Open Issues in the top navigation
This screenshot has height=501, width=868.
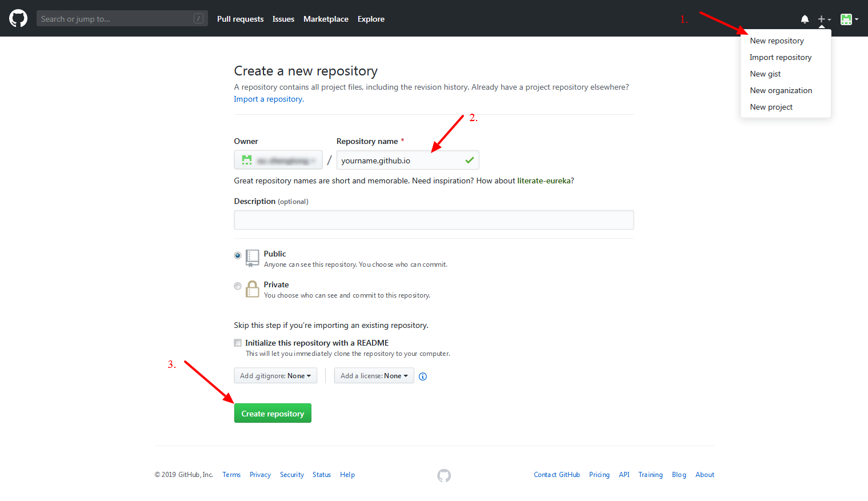pos(283,19)
